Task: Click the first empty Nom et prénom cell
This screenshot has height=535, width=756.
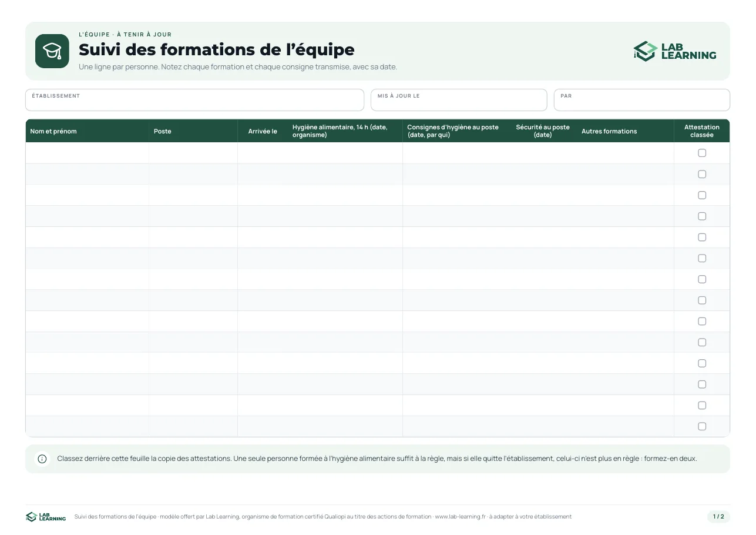Action: [x=87, y=153]
